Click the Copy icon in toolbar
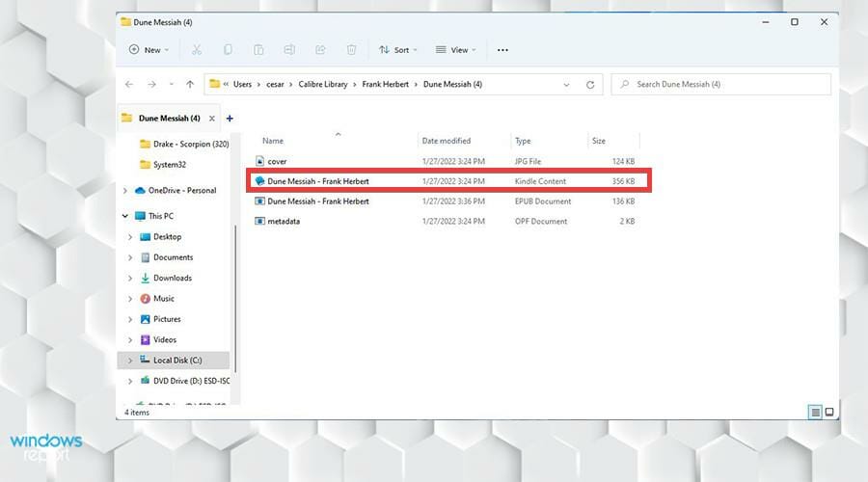 tap(228, 50)
